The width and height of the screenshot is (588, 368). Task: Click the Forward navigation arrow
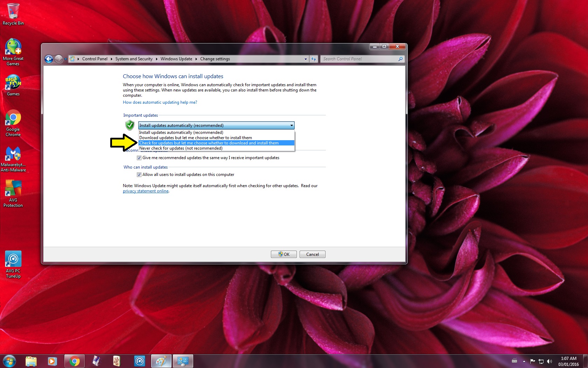(58, 59)
